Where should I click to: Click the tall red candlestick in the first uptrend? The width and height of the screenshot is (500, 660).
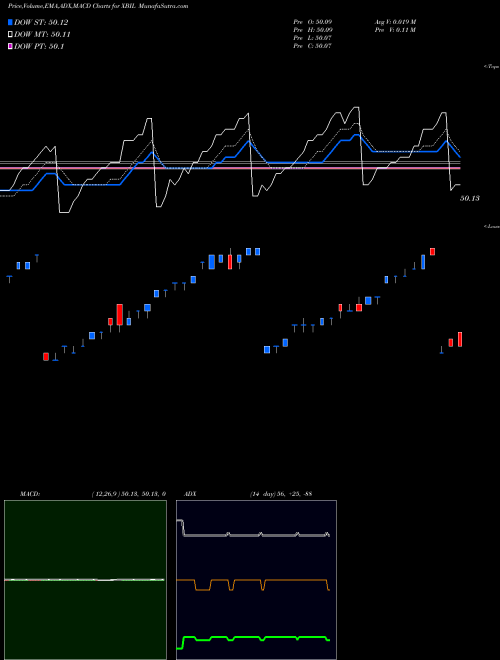[x=120, y=315]
